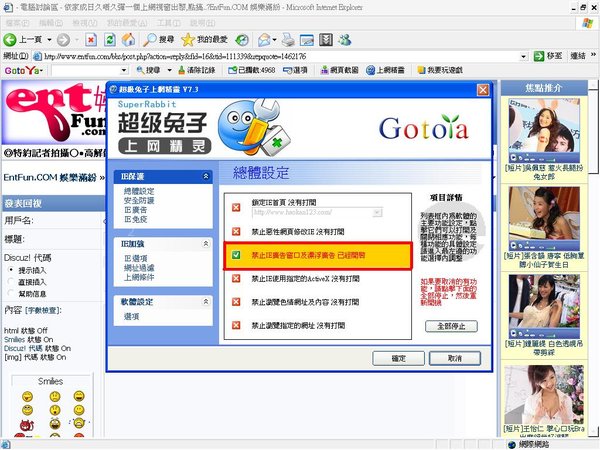Click the Refresh page icon
The width and height of the screenshot is (600, 450).
[x=110, y=40]
